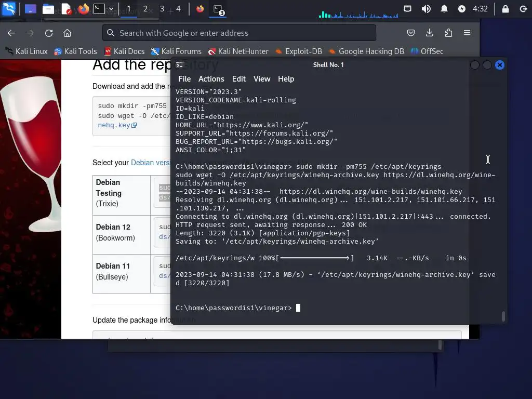The image size is (532, 399).
Task: Open the Pocket save icon
Action: (x=411, y=33)
